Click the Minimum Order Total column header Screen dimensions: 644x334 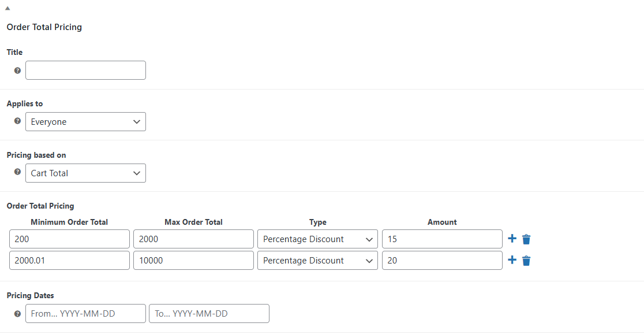pyautogui.click(x=69, y=222)
